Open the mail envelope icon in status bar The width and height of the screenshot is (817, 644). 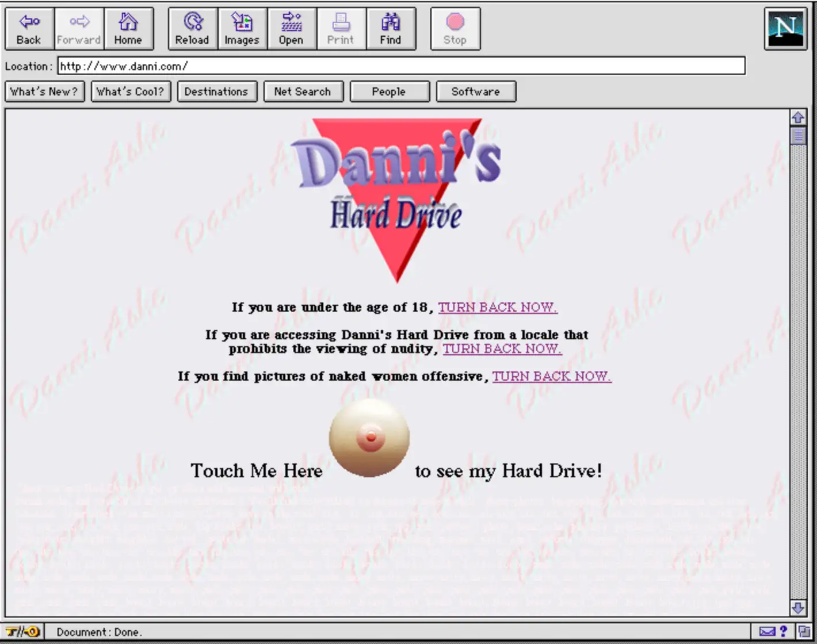768,631
